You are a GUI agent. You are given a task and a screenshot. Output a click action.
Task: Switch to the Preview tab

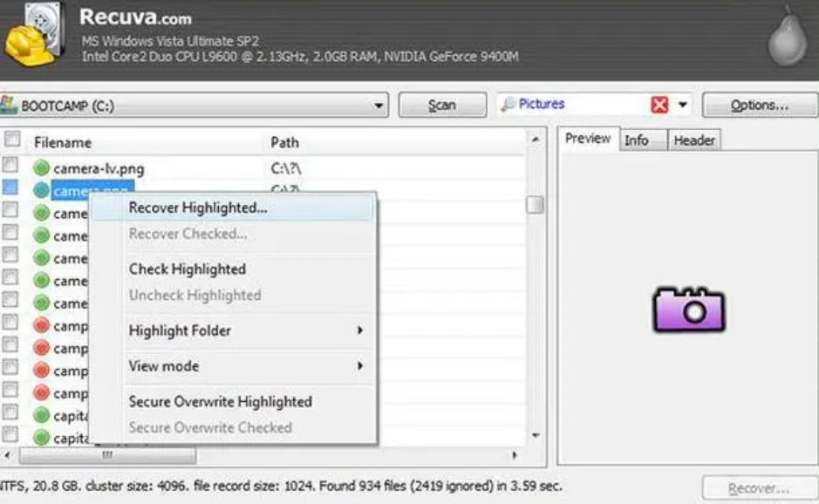point(588,139)
